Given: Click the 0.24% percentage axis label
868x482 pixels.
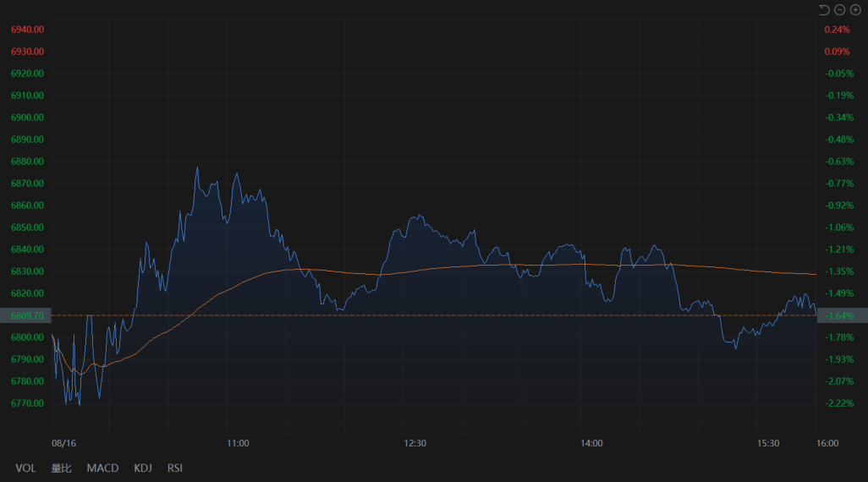Looking at the screenshot, I should [837, 30].
